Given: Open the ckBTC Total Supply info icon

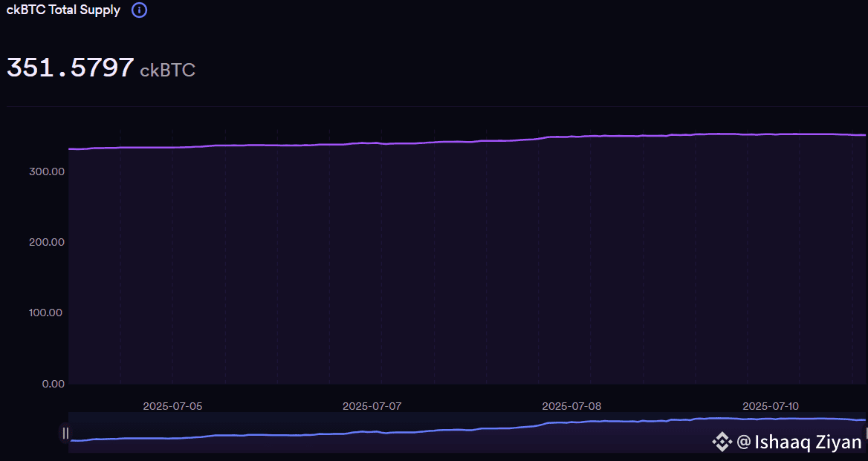Looking at the screenshot, I should pyautogui.click(x=139, y=10).
